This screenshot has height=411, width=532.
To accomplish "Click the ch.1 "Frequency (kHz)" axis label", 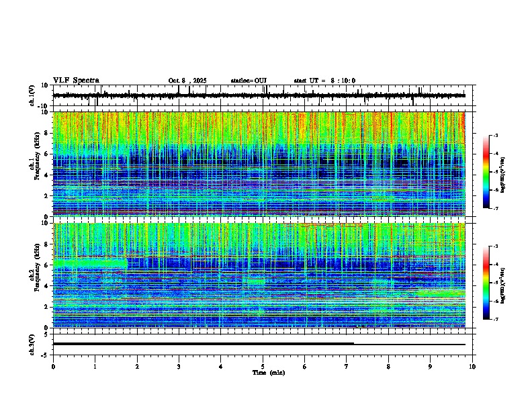I will [x=38, y=156].
